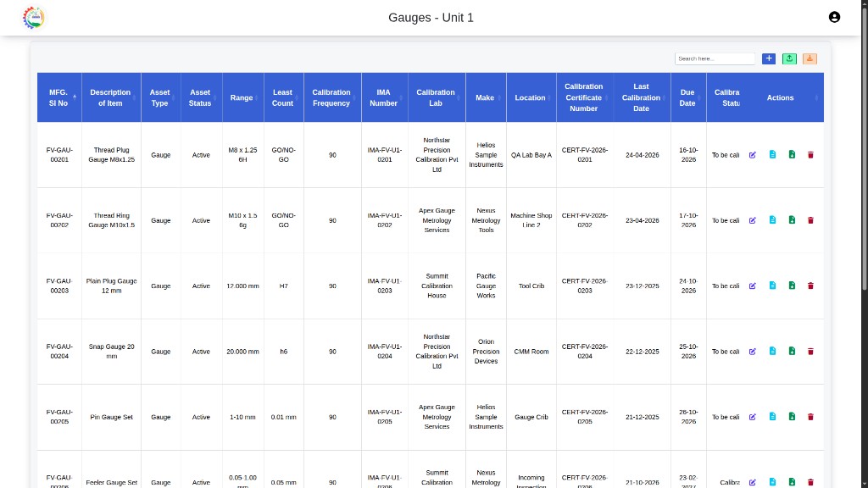Viewport: 868px width, 488px height.
Task: Click the QA Lab Bay A location cell
Action: point(531,155)
